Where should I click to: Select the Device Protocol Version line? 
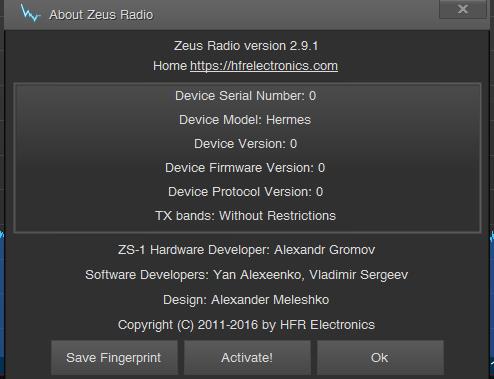(246, 192)
